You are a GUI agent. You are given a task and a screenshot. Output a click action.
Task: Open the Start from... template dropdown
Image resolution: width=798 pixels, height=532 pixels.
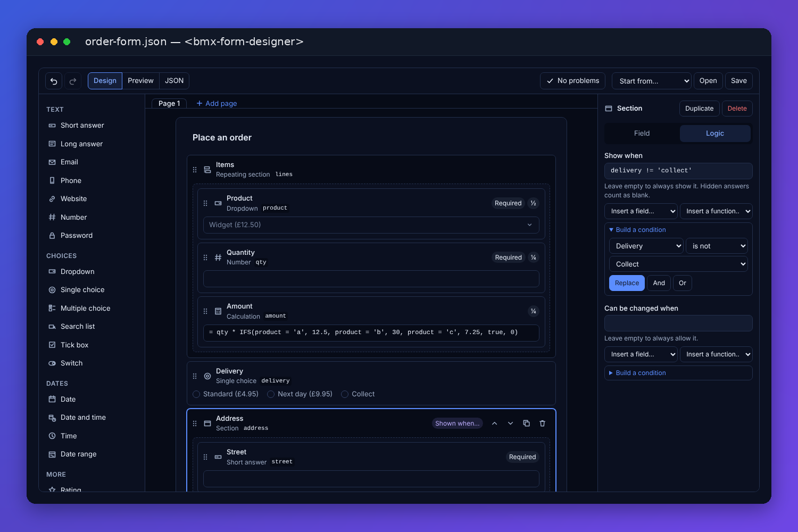(652, 81)
